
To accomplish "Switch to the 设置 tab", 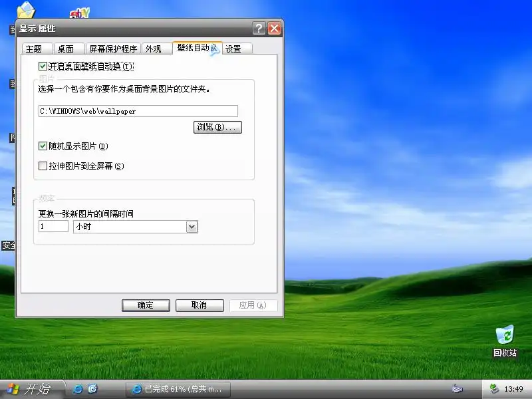I will pyautogui.click(x=237, y=49).
